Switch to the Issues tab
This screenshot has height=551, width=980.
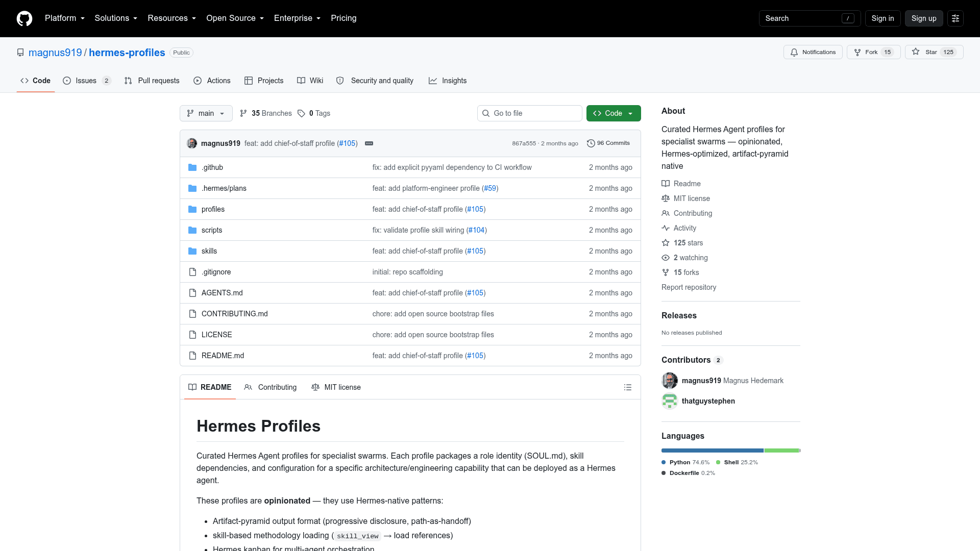point(87,81)
